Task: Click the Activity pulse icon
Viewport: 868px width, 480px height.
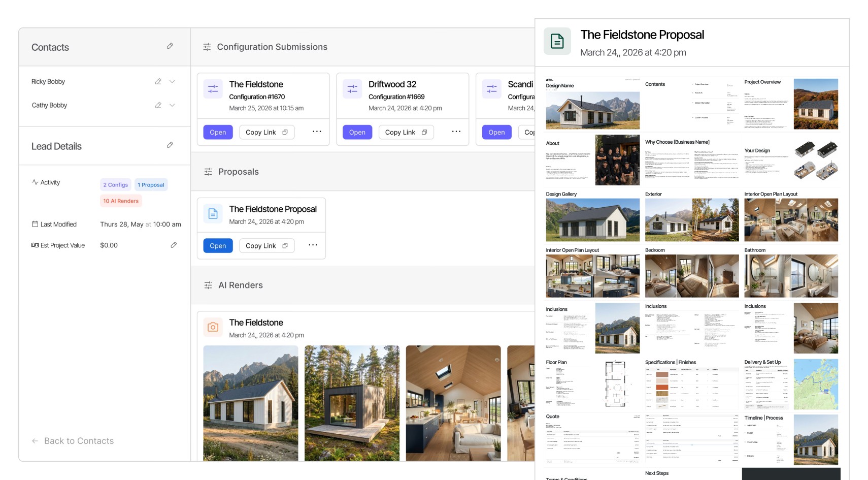Action: pos(35,182)
